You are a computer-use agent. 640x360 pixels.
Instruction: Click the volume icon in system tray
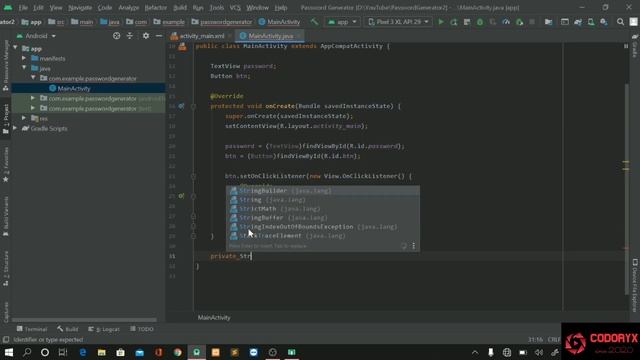[539, 352]
